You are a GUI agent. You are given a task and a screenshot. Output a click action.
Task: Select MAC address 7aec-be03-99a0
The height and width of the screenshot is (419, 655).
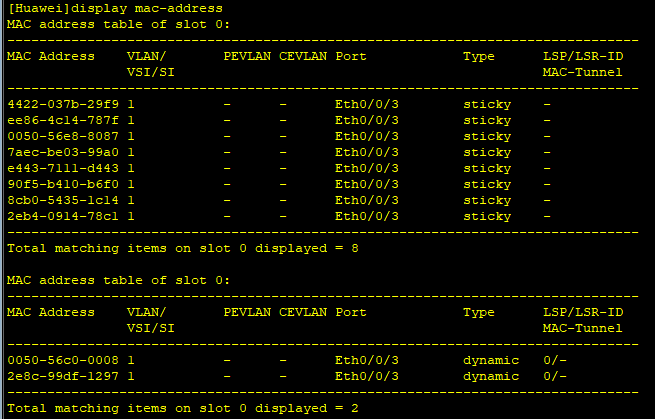pyautogui.click(x=63, y=152)
